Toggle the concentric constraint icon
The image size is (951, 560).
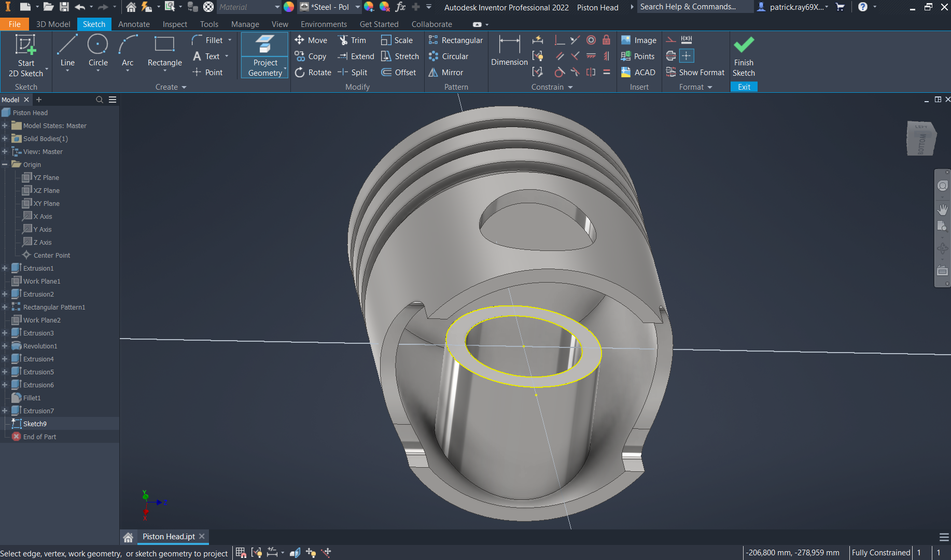[x=591, y=40]
